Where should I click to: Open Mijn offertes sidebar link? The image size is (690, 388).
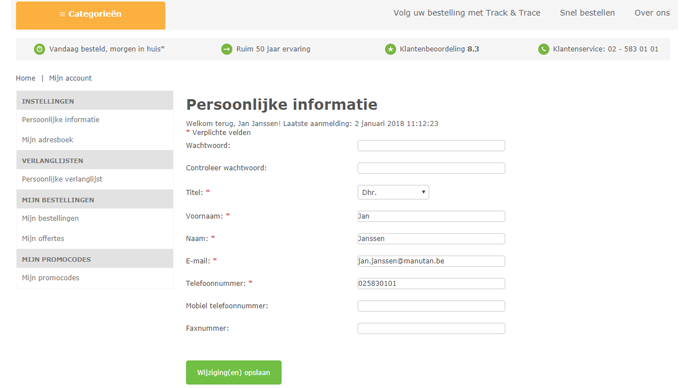[43, 238]
